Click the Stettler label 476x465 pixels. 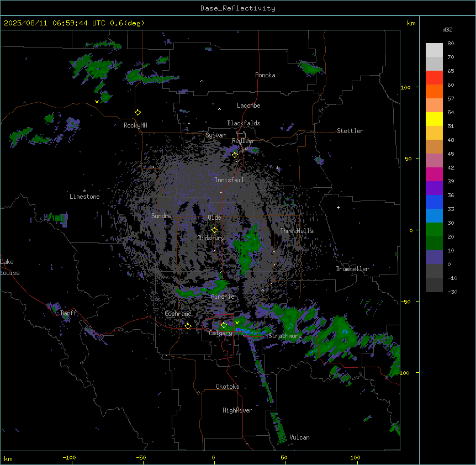click(350, 131)
